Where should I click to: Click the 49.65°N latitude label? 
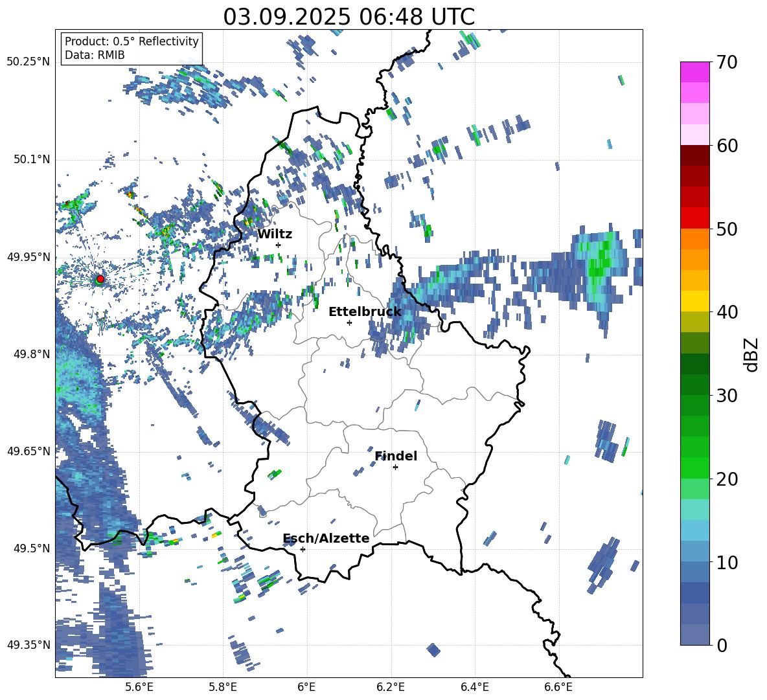tap(29, 451)
